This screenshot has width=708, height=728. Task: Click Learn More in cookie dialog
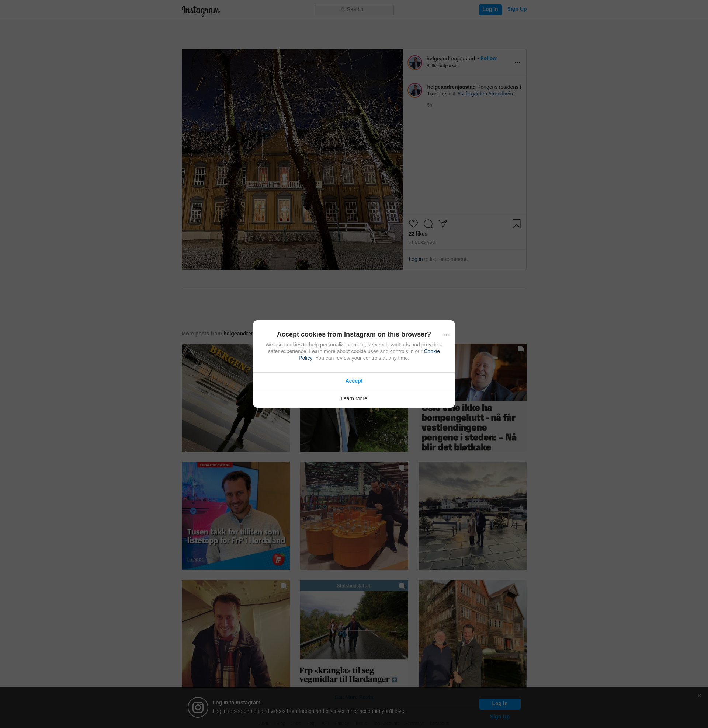pos(354,399)
